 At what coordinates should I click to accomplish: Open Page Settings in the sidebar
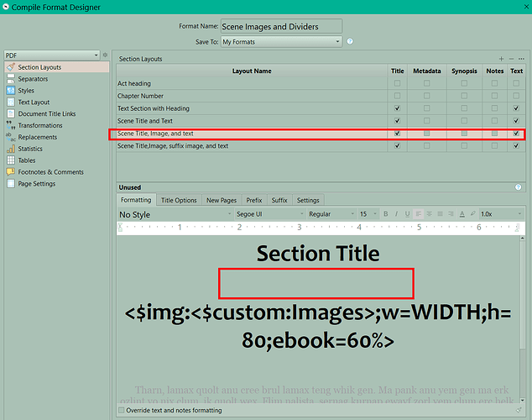(x=37, y=184)
